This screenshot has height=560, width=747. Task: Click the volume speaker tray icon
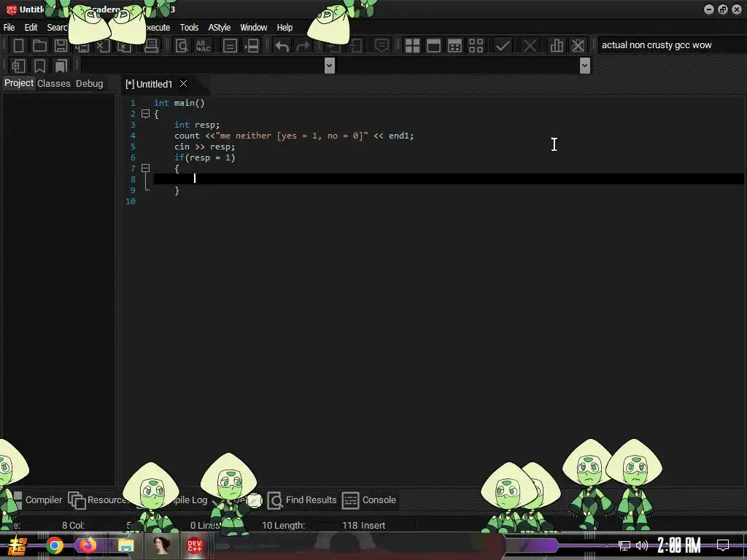[x=642, y=545]
